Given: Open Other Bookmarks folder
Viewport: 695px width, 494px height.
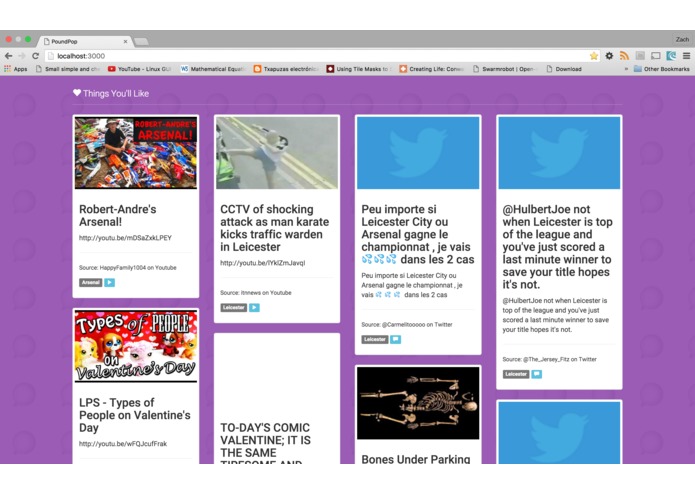Looking at the screenshot, I should tap(662, 69).
